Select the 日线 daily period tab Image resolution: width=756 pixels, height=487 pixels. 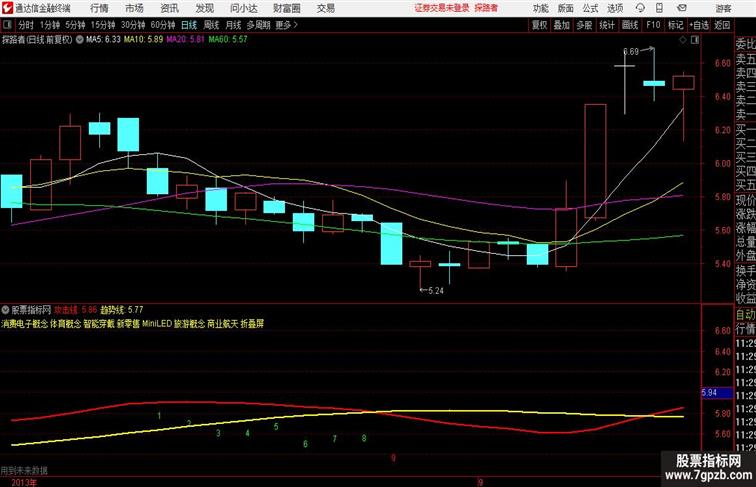coord(189,25)
